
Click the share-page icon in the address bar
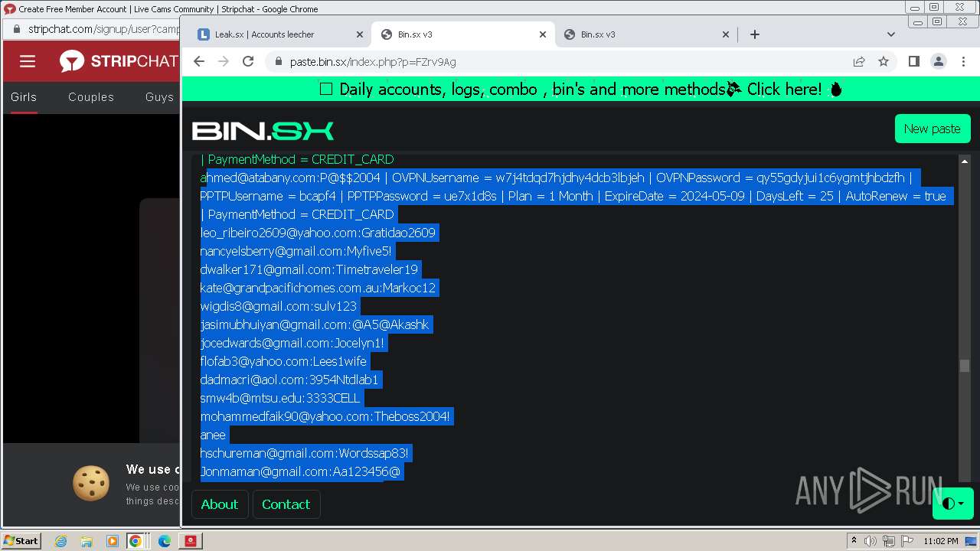[x=859, y=61]
